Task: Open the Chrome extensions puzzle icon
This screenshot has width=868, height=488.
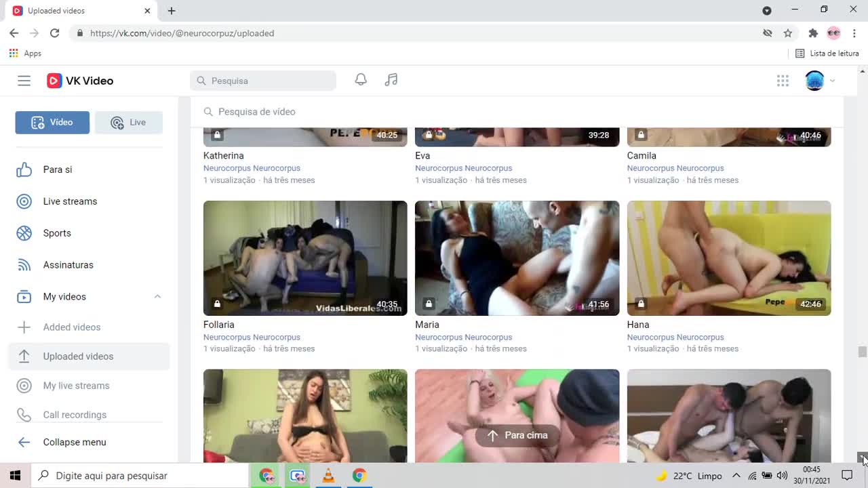Action: tap(812, 33)
